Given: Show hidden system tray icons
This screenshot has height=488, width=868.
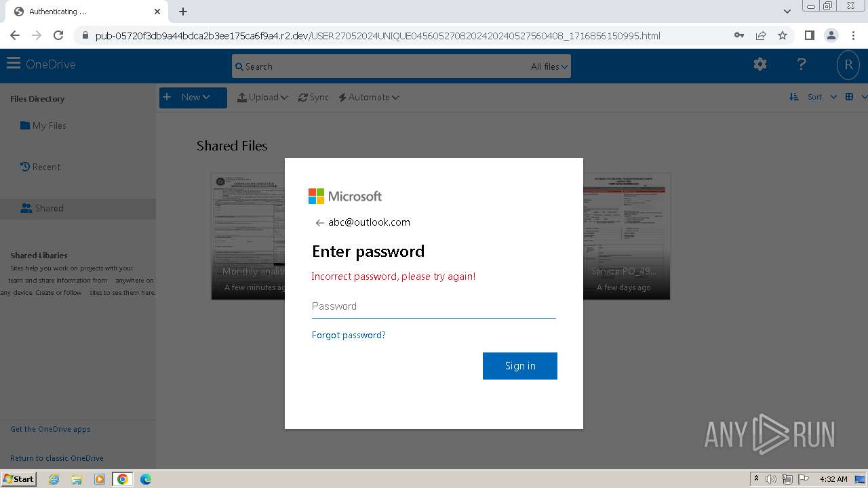Looking at the screenshot, I should click(x=757, y=479).
